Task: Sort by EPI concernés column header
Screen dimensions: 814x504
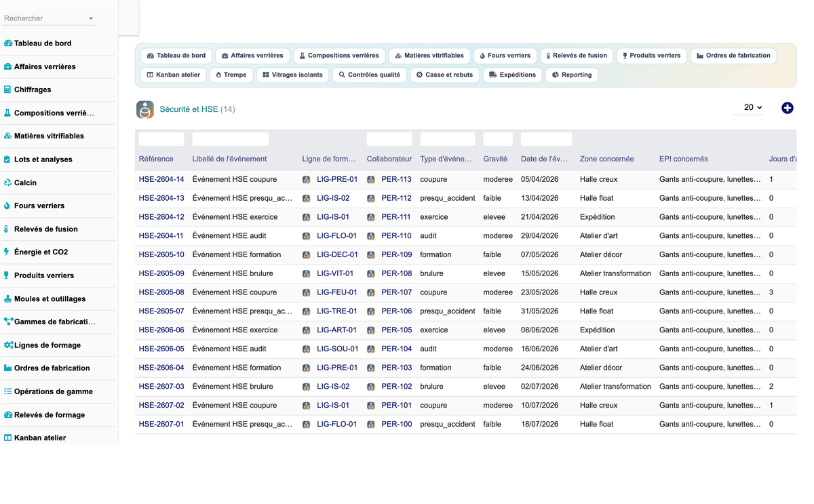Action: 683,159
